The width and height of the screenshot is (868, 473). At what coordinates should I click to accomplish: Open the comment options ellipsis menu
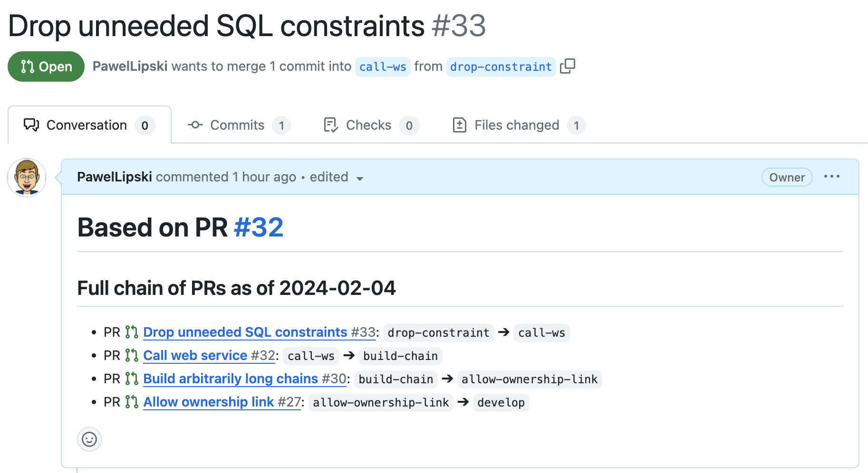[x=832, y=177]
